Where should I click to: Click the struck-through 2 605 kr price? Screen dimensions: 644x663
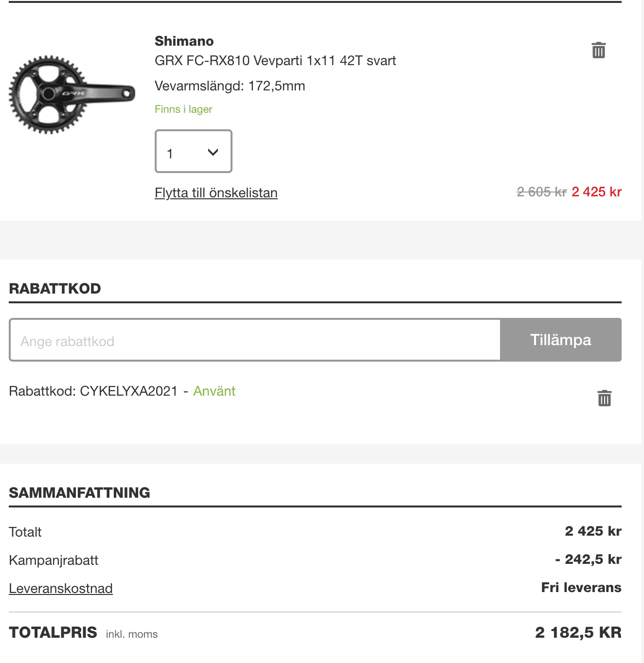(541, 192)
